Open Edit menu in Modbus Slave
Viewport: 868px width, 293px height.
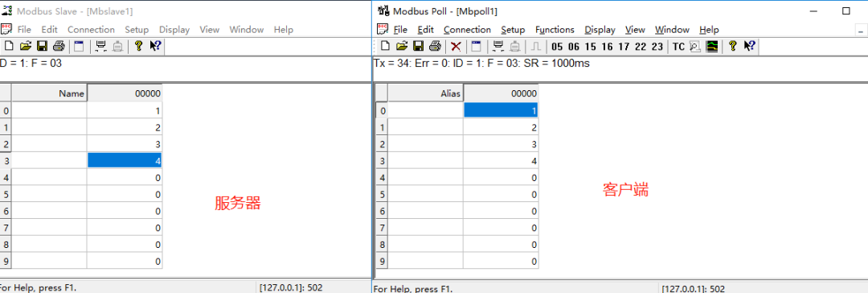point(49,30)
